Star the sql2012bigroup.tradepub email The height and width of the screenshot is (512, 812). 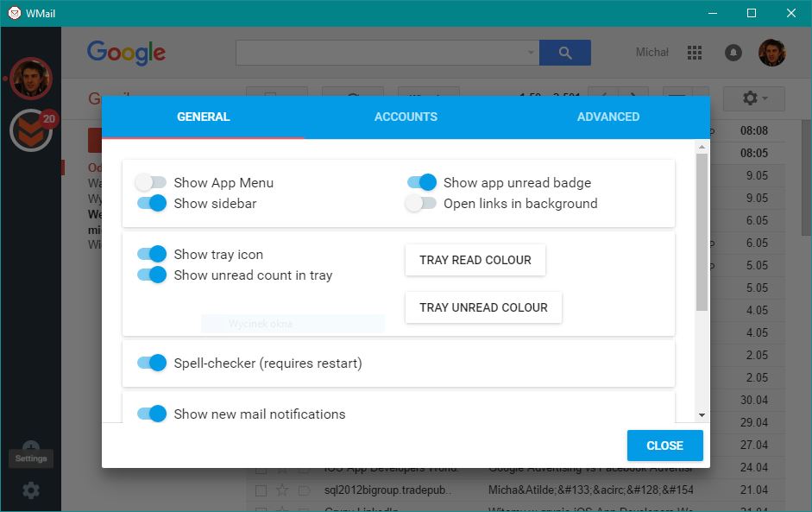coord(282,490)
